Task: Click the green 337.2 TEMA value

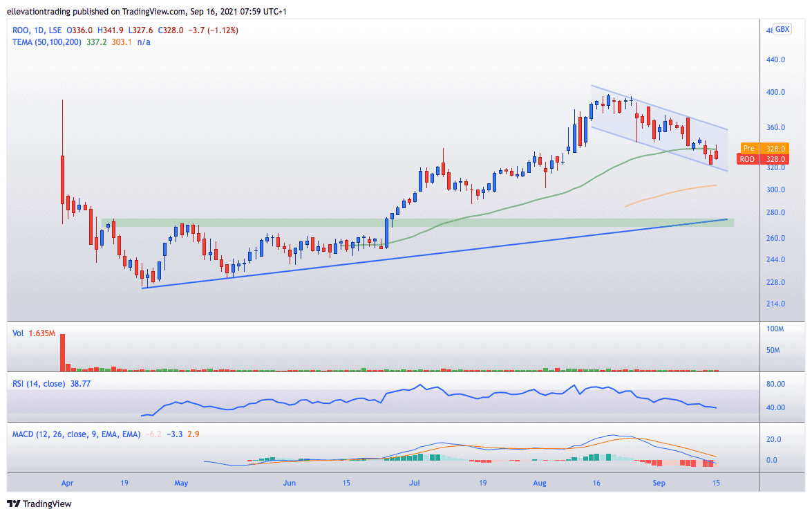Action: tap(96, 42)
